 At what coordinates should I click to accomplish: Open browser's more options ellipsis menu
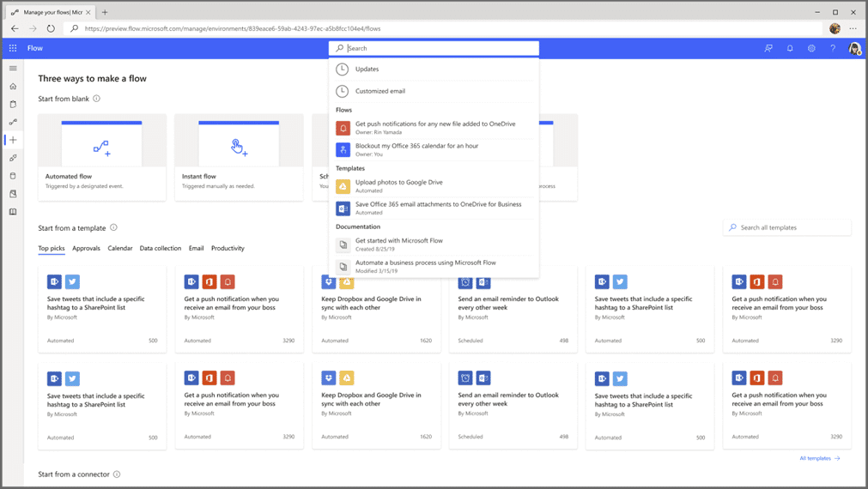click(853, 28)
